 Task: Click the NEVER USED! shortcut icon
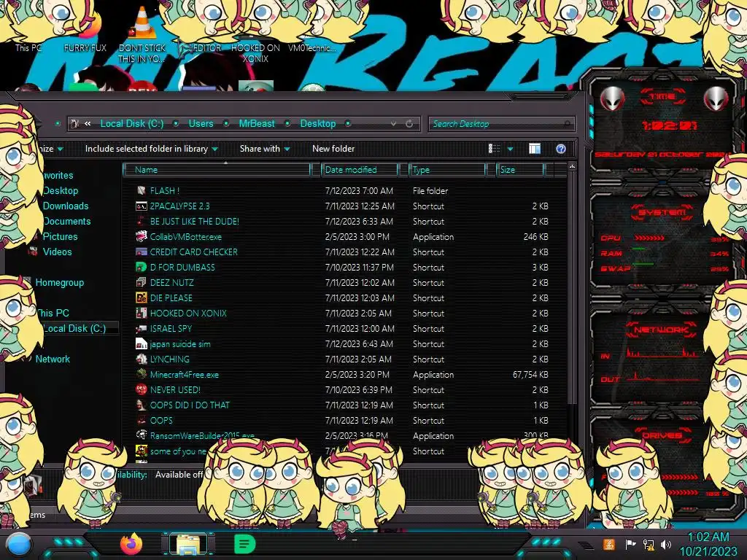141,389
